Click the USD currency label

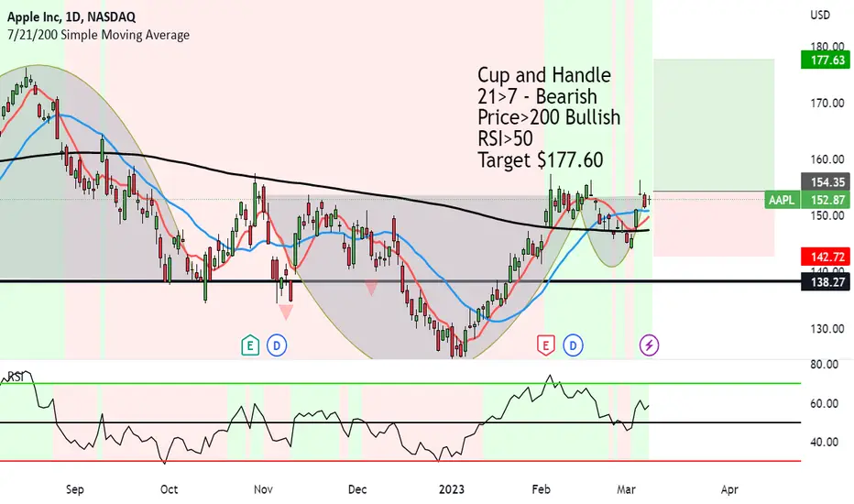click(x=820, y=16)
